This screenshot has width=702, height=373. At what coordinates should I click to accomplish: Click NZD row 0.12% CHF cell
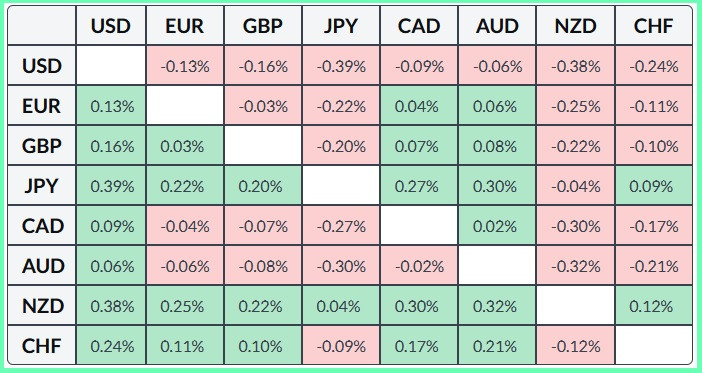click(654, 306)
